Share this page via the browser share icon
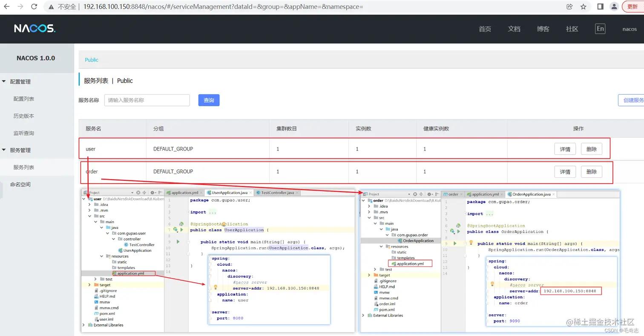Viewport: 644px width, 336px height. 569,7
